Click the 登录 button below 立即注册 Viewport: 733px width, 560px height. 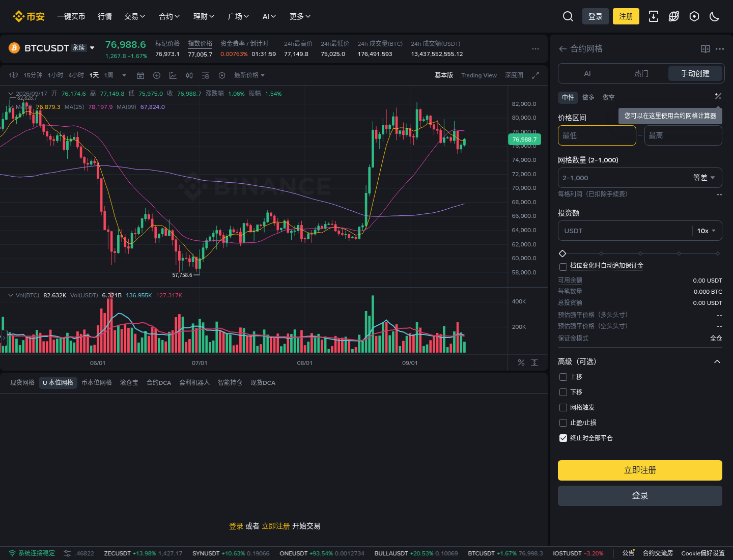640,496
